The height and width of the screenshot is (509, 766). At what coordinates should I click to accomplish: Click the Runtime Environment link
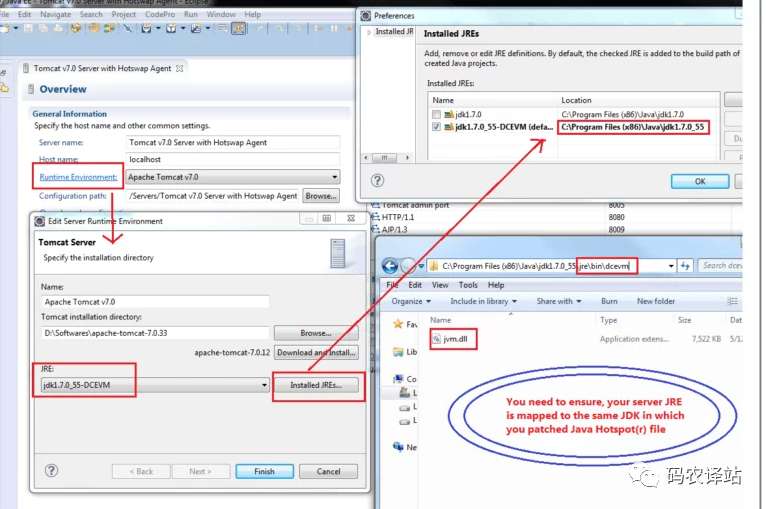pos(78,177)
